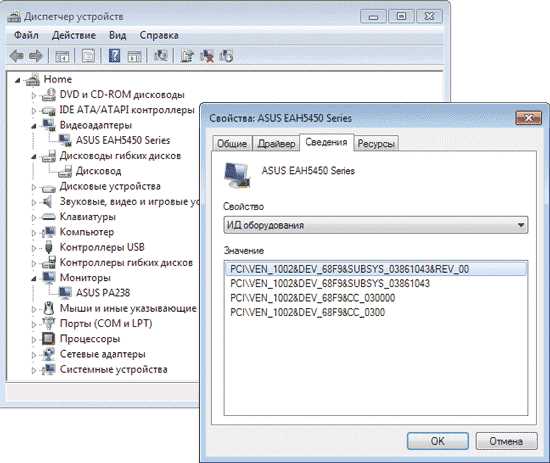Switch to the Драйвер tab
The height and width of the screenshot is (463, 550).
pos(276,143)
